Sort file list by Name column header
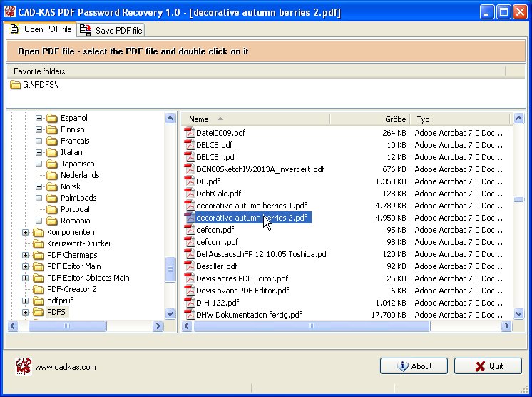The image size is (532, 397). [x=199, y=119]
